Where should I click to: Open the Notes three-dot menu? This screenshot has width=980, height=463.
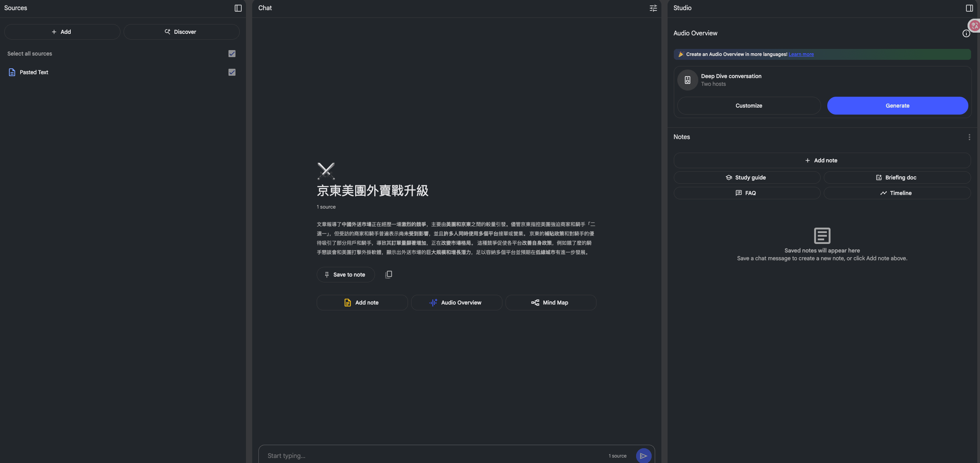(969, 137)
